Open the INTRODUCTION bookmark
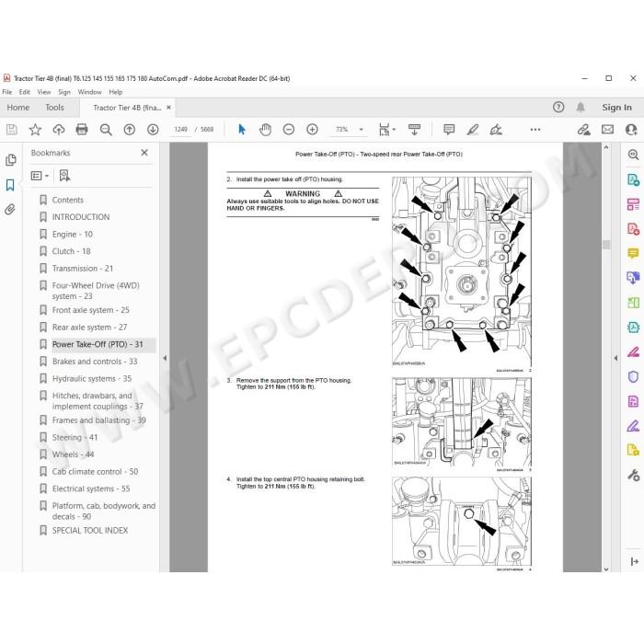This screenshot has height=644, width=644. click(81, 217)
